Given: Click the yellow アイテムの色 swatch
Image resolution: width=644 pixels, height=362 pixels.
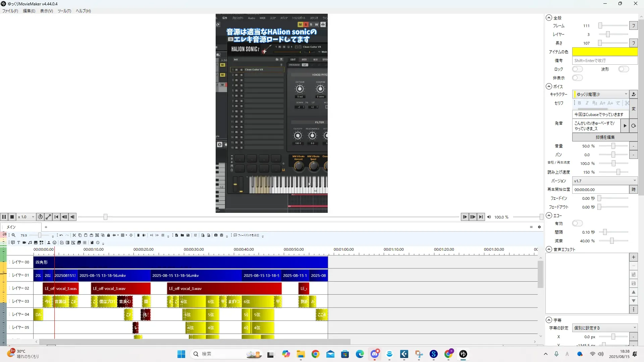Looking at the screenshot, I should (x=604, y=52).
